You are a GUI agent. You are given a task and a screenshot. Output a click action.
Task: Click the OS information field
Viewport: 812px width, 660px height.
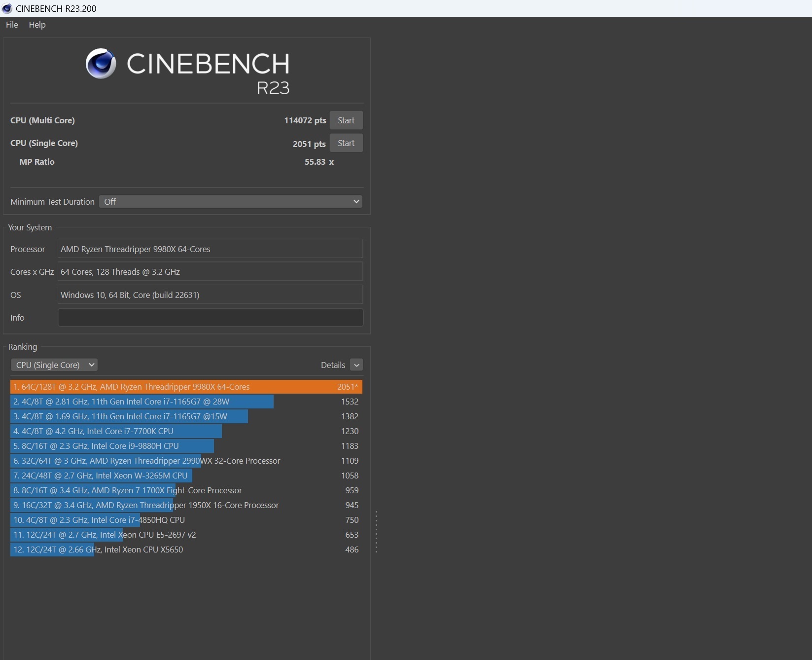[x=210, y=295]
